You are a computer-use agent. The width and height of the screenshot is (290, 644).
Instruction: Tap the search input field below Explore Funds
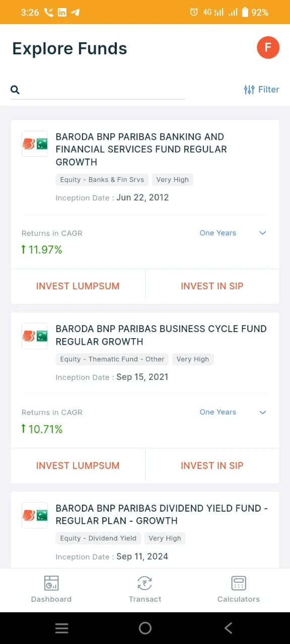(x=101, y=90)
